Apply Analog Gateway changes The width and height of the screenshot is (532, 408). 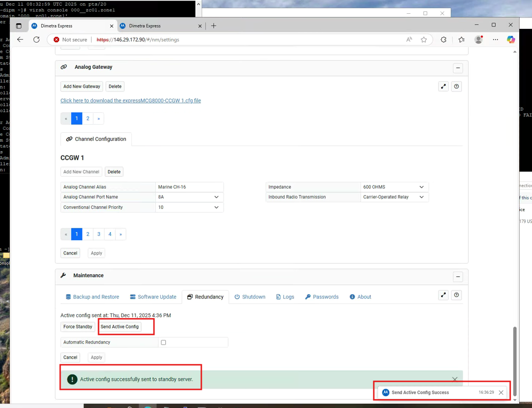(96, 253)
